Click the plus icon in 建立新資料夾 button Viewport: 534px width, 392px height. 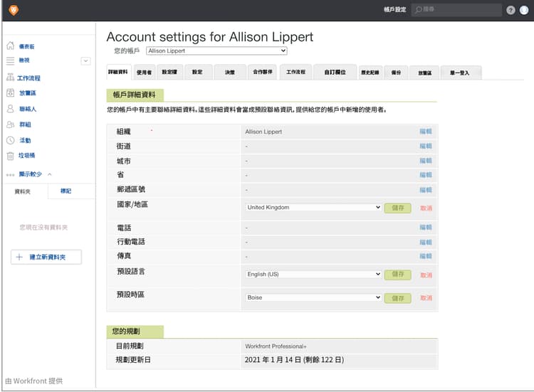[x=19, y=257]
